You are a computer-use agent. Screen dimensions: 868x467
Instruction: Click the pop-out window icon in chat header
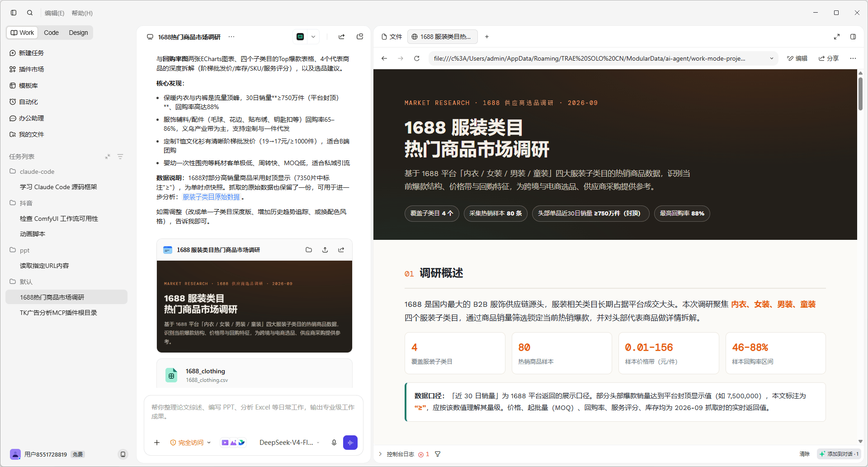coord(360,37)
